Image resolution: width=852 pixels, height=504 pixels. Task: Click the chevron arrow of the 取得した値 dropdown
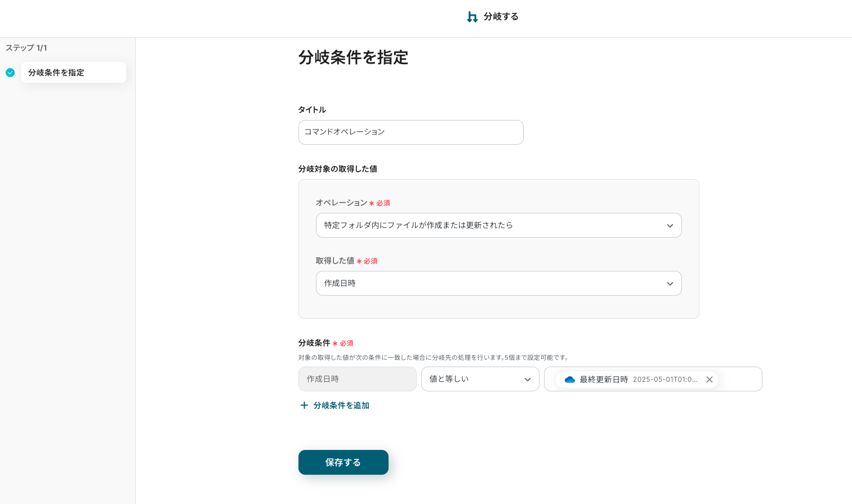[x=670, y=284]
